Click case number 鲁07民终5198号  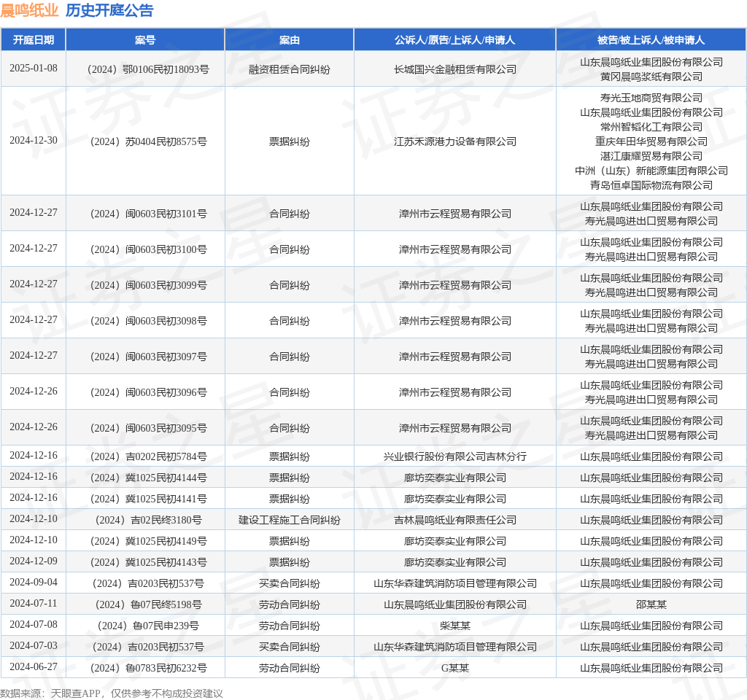point(148,604)
